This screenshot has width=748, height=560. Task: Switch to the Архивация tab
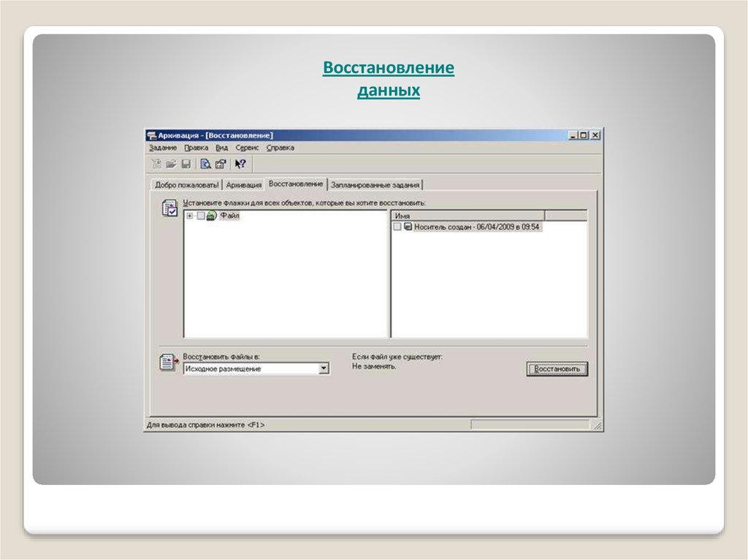click(x=244, y=185)
